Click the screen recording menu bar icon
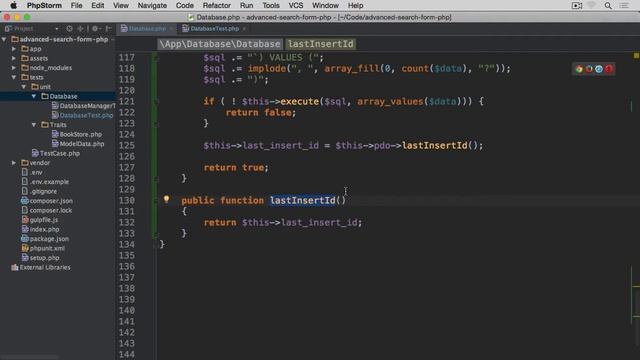 point(577,5)
